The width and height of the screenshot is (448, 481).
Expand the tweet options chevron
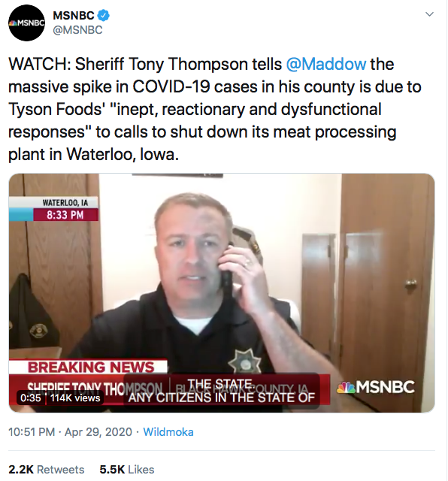[430, 14]
